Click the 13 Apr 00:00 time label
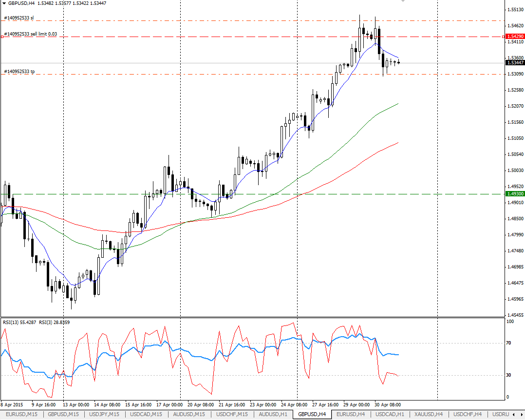Image resolution: width=525 pixels, height=420 pixels. [x=76, y=404]
